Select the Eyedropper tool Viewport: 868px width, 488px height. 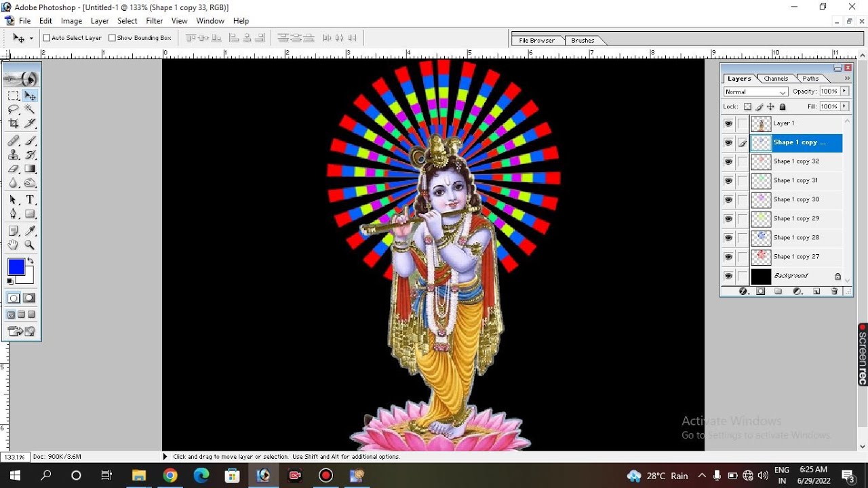point(30,231)
